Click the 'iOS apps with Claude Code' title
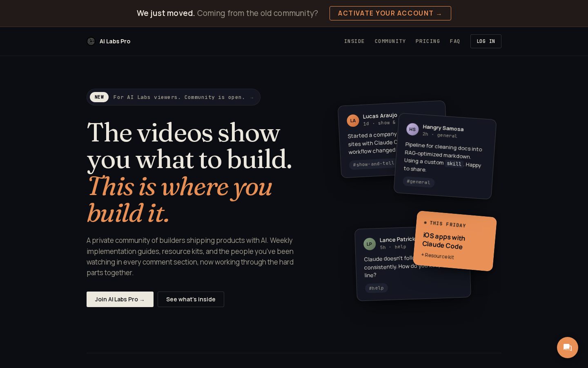The image size is (588, 368). tap(443, 241)
